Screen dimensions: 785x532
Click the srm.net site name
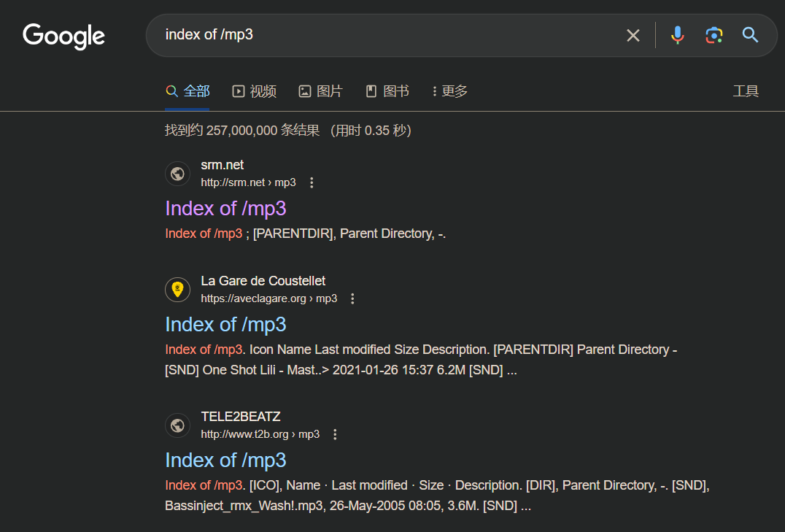[223, 165]
